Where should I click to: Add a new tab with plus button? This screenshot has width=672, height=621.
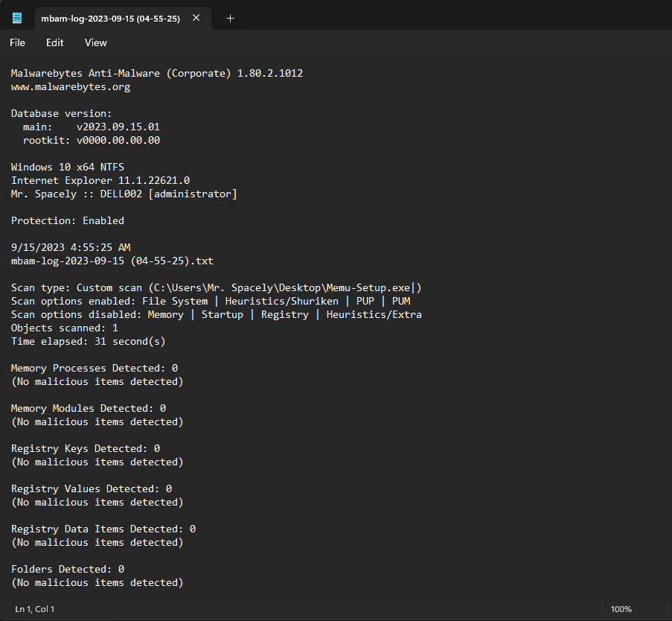(230, 19)
